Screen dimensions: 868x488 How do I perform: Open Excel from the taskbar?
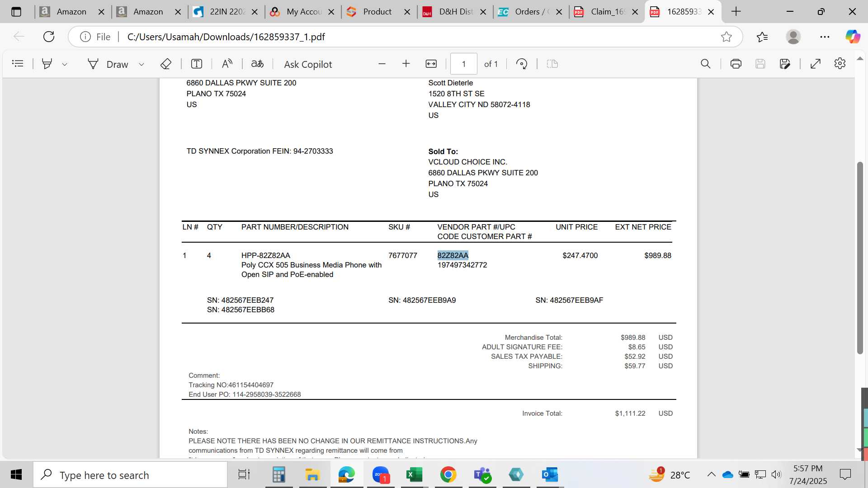tap(414, 474)
